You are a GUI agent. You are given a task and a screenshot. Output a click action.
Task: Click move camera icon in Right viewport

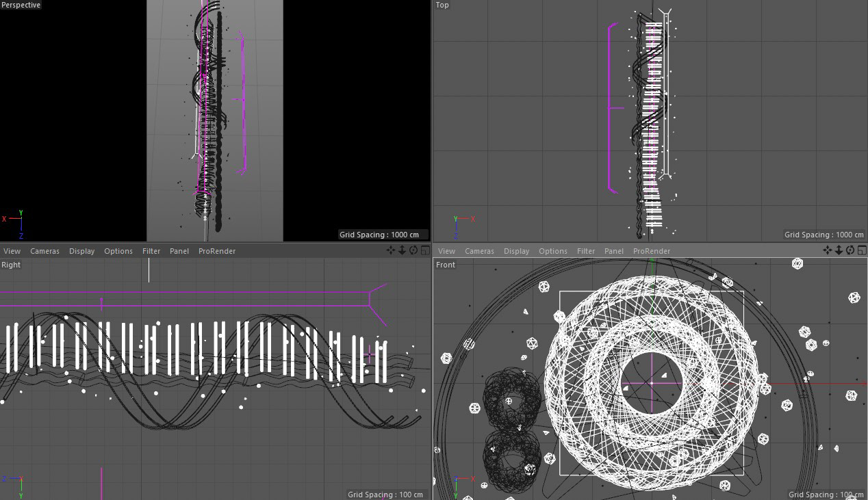pos(390,250)
